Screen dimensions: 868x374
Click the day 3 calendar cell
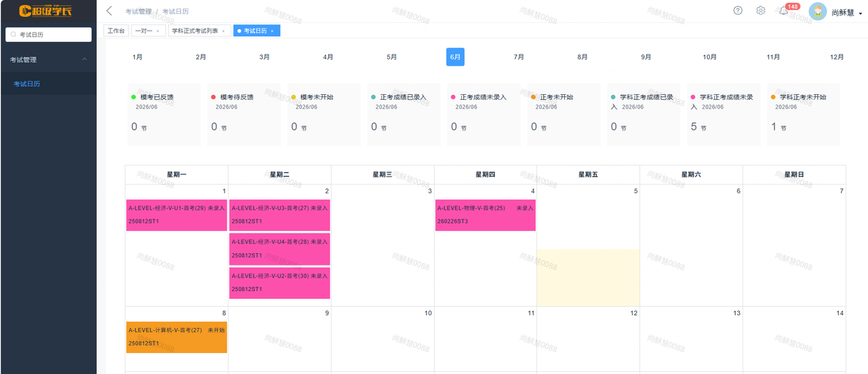382,245
